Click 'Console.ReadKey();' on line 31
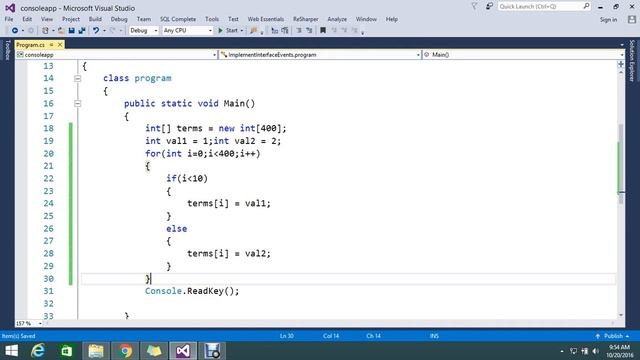The height and width of the screenshot is (360, 640). click(192, 291)
